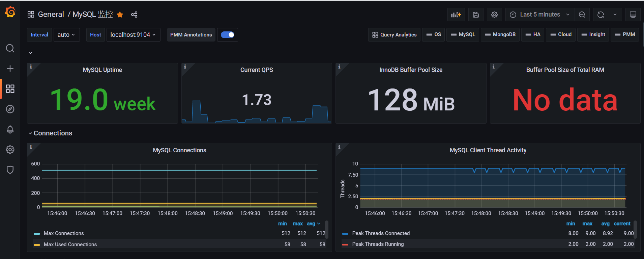Open the MySQL dashboards menu

[463, 35]
